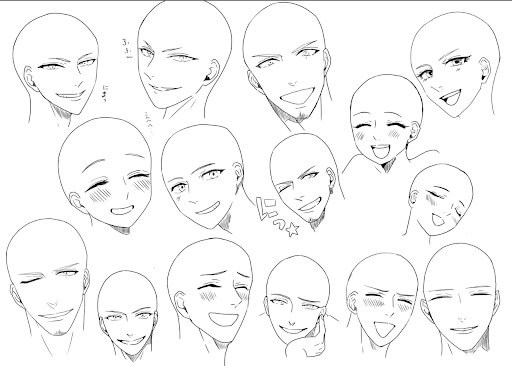The image size is (512, 366).
Task: Select the face resting chin on hand
Action: tap(298, 306)
